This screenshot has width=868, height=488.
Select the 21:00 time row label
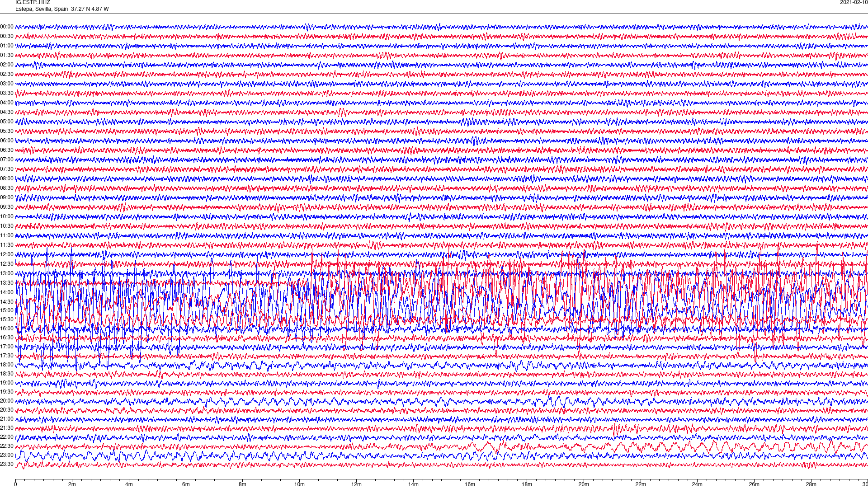pyautogui.click(x=7, y=419)
